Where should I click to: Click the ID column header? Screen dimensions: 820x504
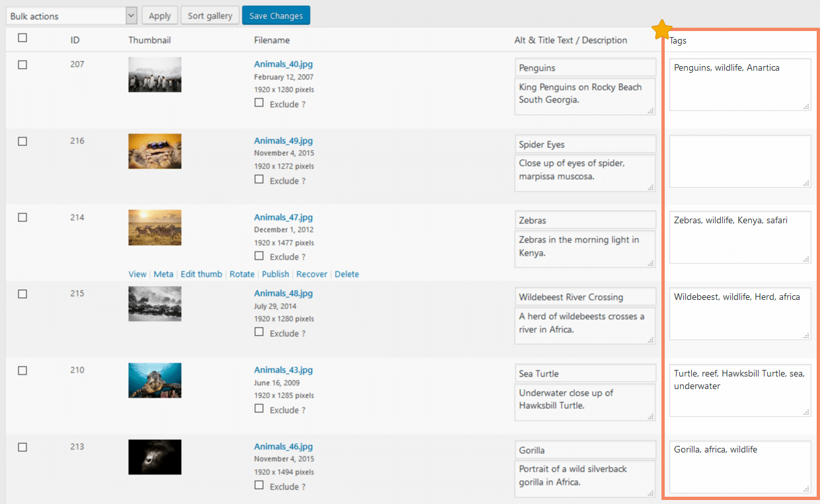75,40
